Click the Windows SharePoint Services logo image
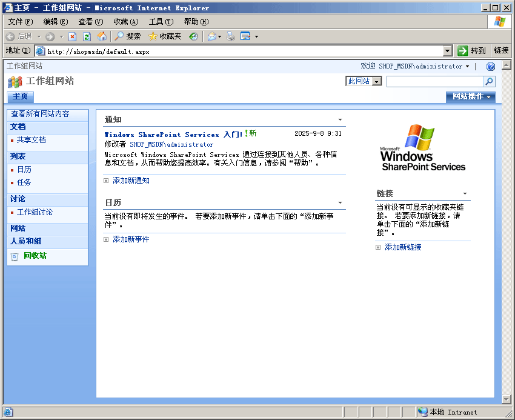This screenshot has width=515, height=420. point(423,148)
